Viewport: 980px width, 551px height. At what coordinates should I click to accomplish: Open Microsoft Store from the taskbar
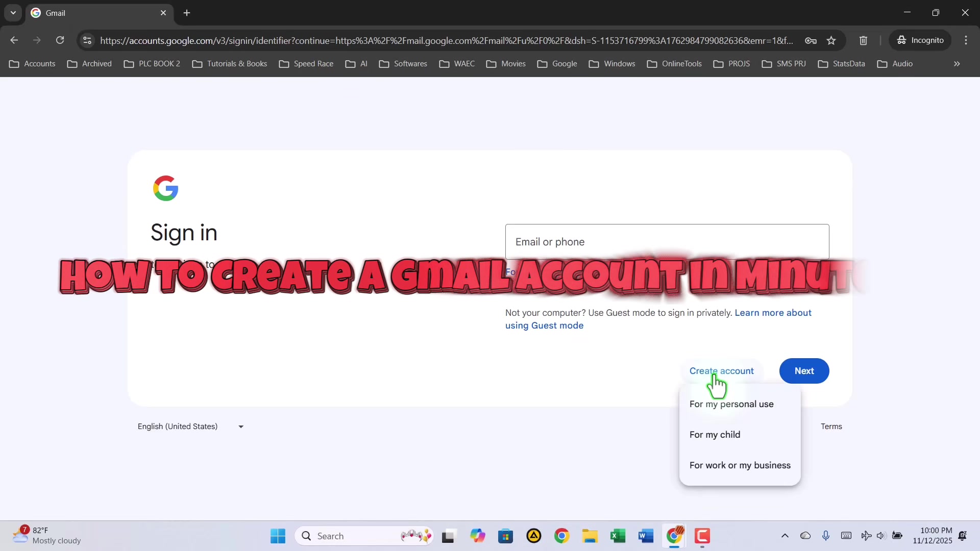tap(506, 536)
